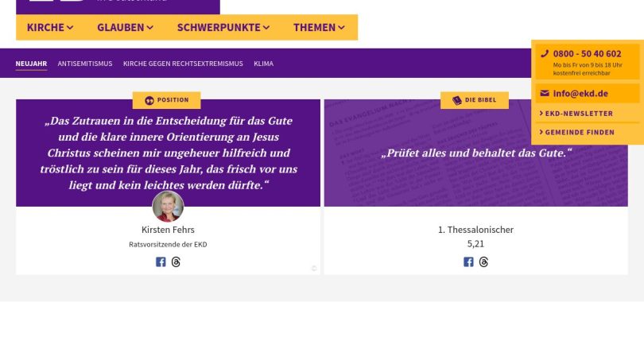Click the Position label quote icon
The height and width of the screenshot is (337, 644).
tap(149, 100)
